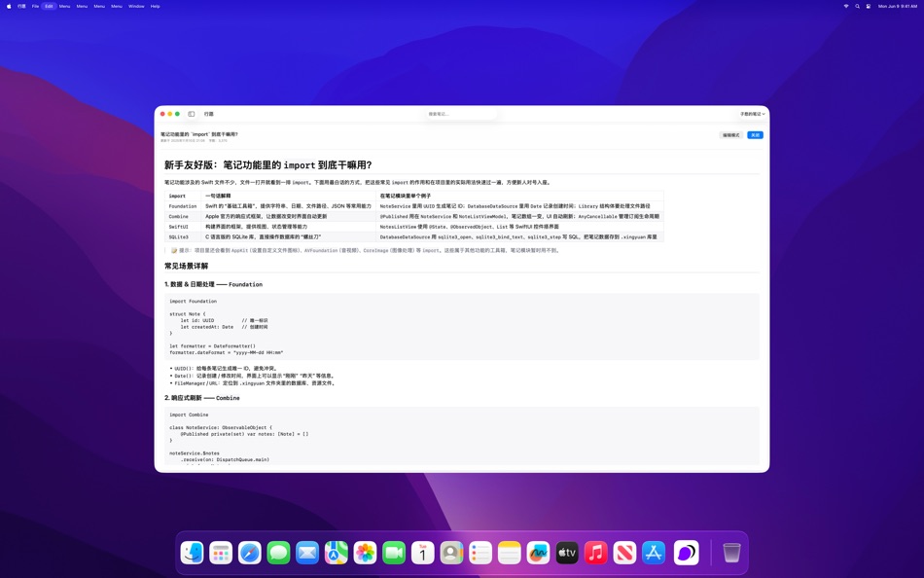
Task: Open the Window menu in the menu bar
Action: 136,6
